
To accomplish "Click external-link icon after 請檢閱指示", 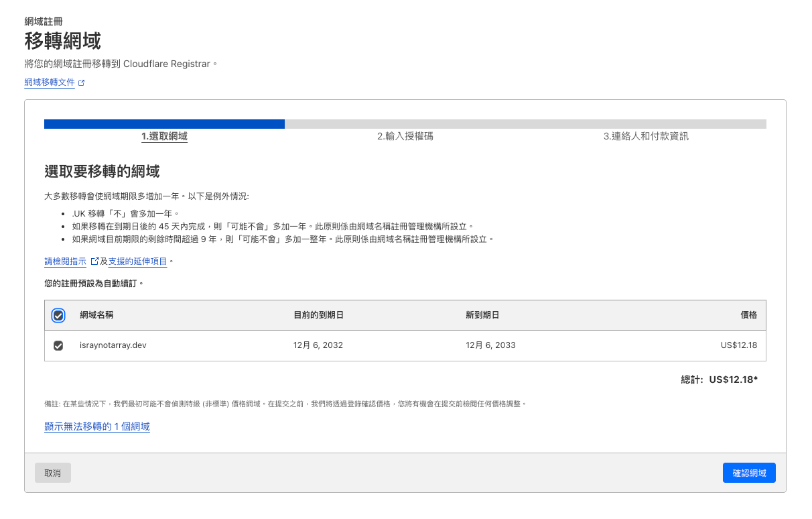I will click(x=94, y=261).
